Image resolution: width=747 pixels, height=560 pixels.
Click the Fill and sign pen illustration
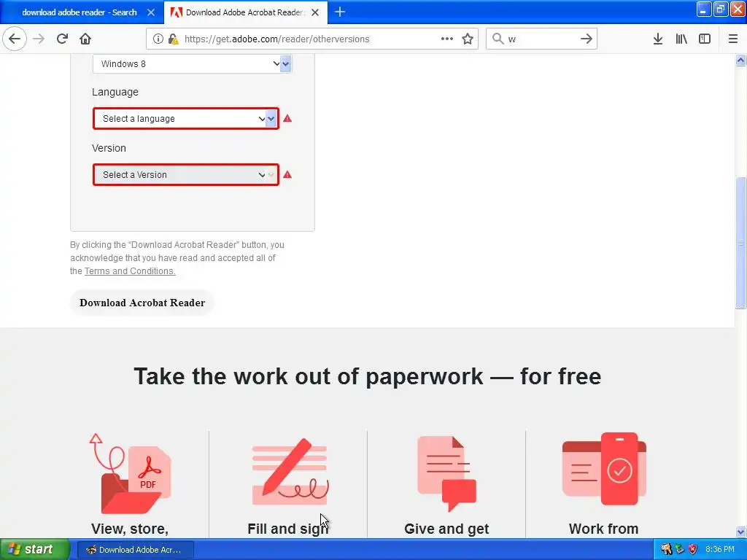[290, 472]
